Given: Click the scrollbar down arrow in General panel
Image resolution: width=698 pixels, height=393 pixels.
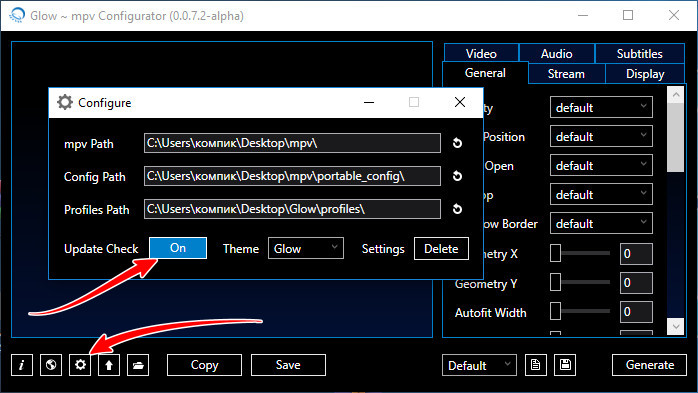Looking at the screenshot, I should (676, 327).
